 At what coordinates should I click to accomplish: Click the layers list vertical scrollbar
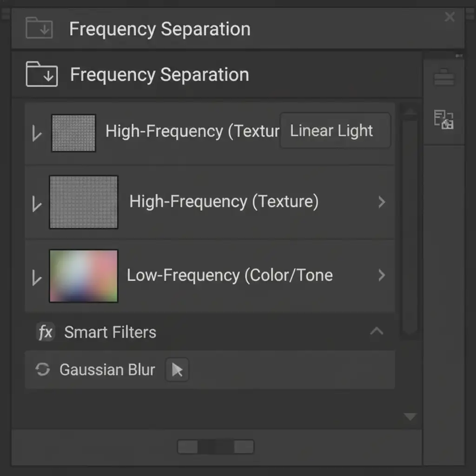click(410, 223)
